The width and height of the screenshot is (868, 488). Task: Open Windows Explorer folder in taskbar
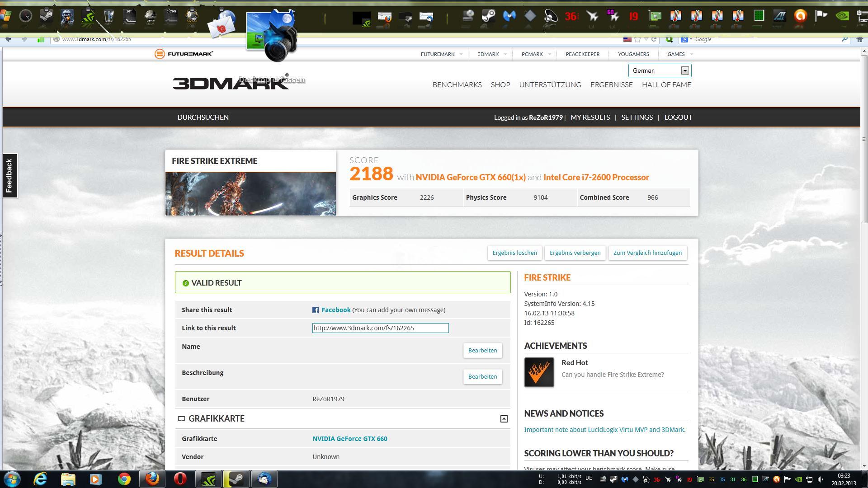(x=68, y=479)
